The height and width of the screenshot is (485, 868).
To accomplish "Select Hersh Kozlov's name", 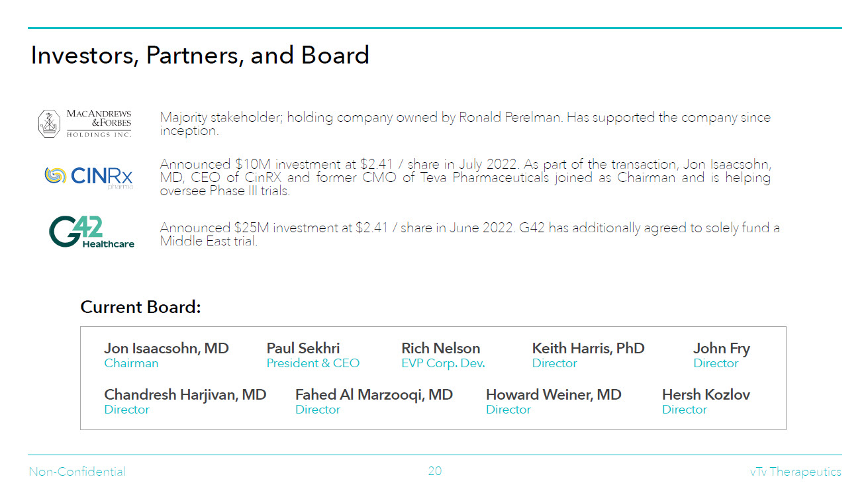I will (x=706, y=395).
